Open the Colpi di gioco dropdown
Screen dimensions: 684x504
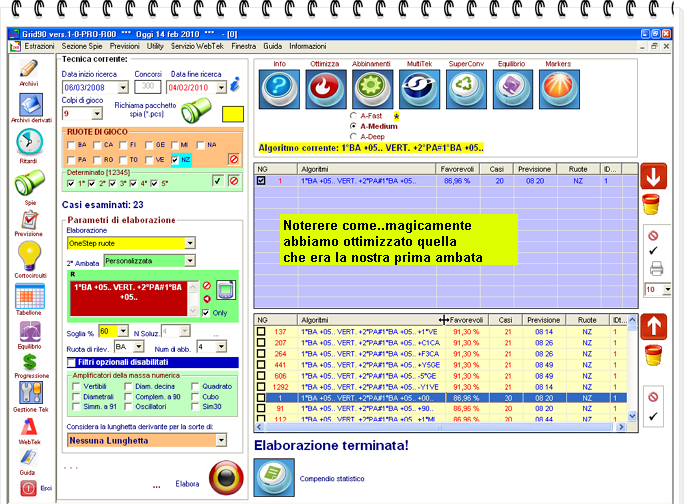[x=97, y=114]
